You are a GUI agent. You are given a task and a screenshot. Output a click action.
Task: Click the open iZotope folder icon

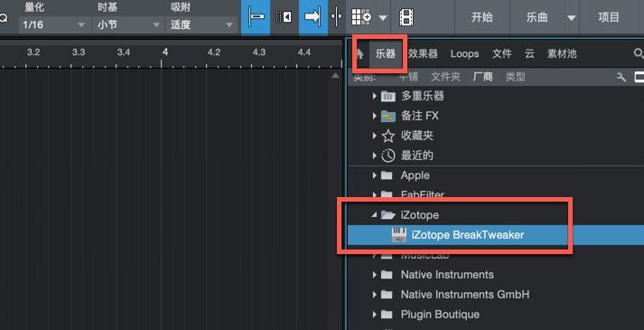pyautogui.click(x=387, y=215)
